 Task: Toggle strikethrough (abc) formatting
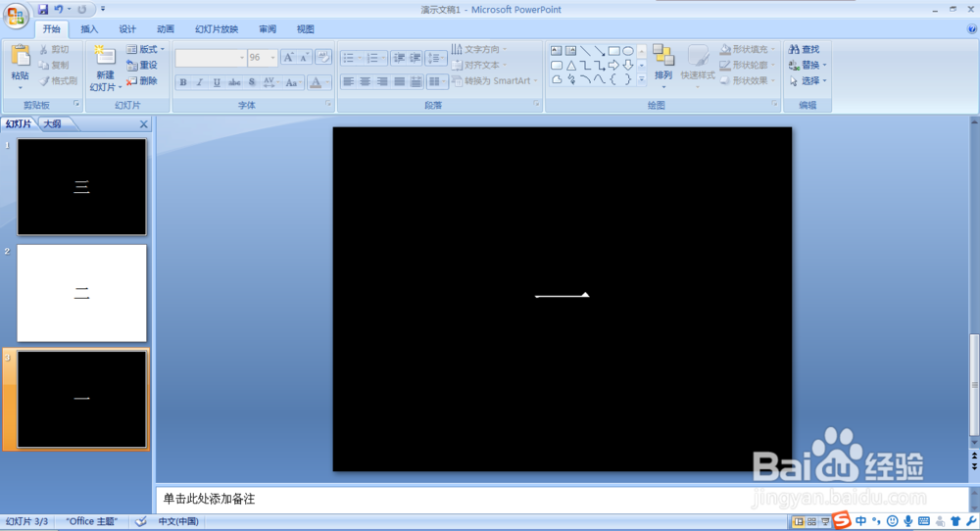coord(234,82)
